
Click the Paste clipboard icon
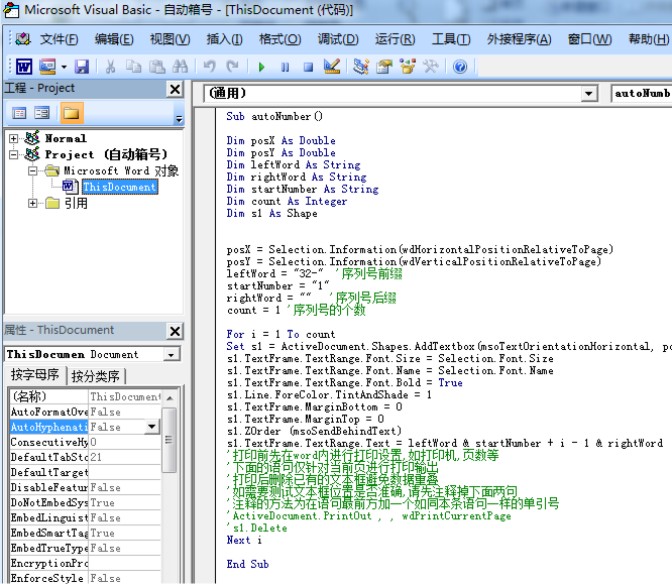point(157,67)
